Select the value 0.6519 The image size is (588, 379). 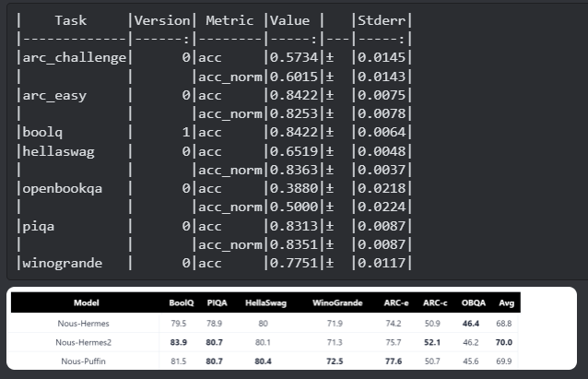pos(294,151)
